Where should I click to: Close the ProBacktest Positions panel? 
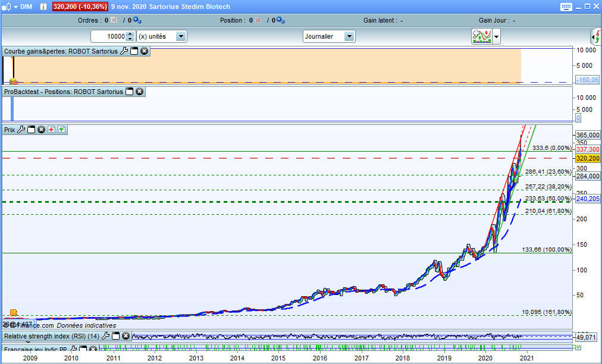click(139, 92)
